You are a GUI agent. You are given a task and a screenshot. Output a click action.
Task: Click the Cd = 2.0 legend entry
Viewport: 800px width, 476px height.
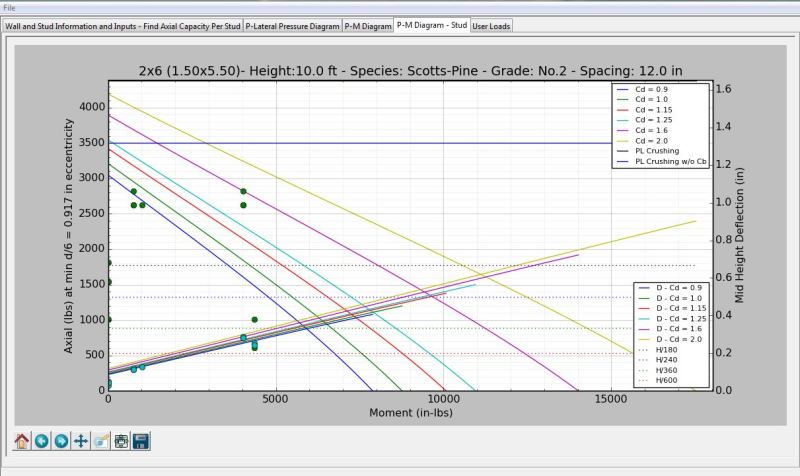tap(642, 141)
